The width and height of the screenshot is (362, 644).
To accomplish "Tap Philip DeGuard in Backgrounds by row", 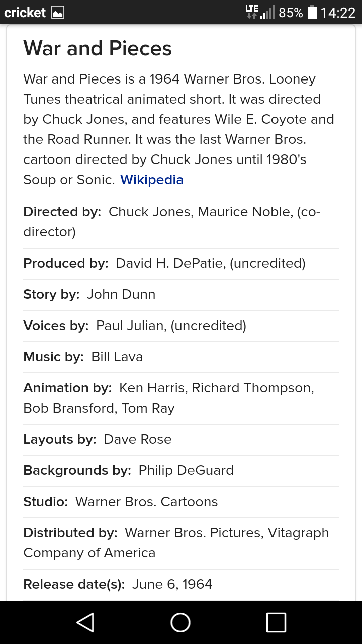I will tap(186, 470).
